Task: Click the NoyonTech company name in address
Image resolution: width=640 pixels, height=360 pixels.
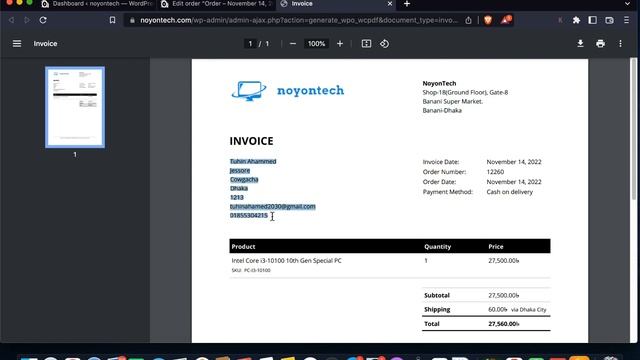Action: (x=439, y=83)
